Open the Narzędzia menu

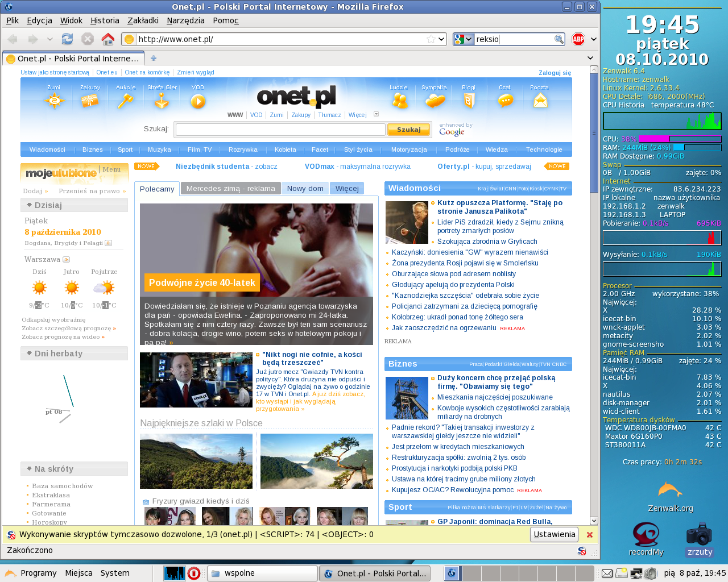point(185,20)
